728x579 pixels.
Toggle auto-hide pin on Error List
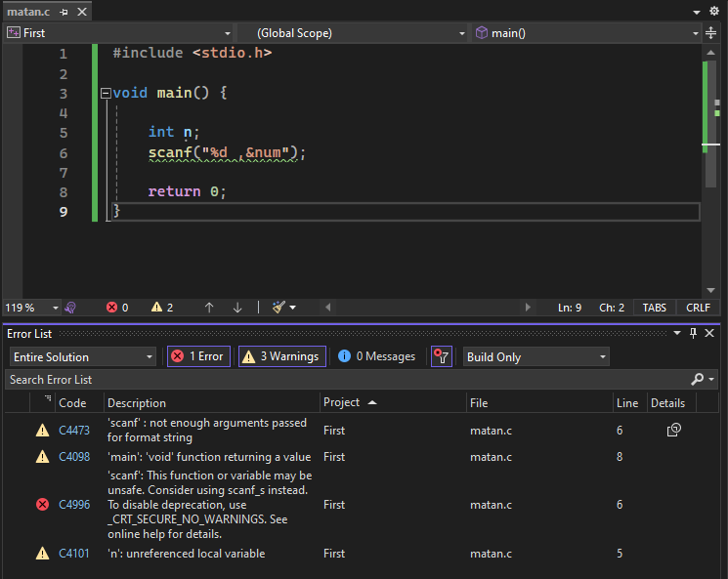(693, 333)
